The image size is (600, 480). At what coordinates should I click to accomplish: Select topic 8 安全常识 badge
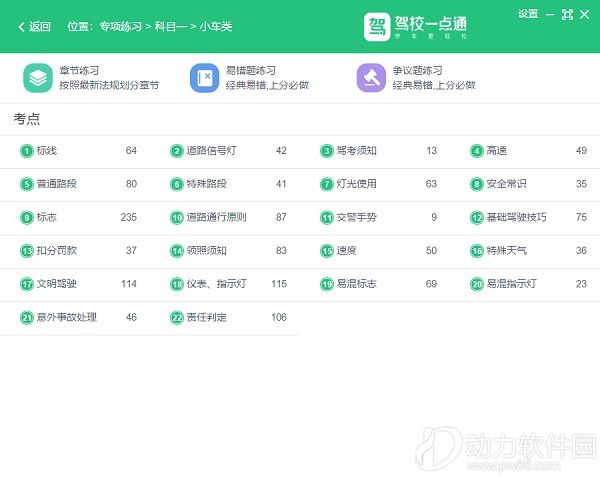point(477,184)
